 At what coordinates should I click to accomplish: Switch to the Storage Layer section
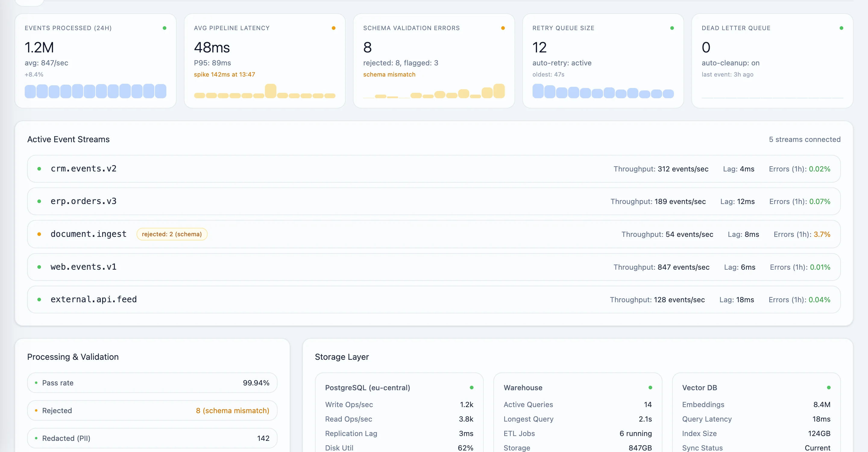click(342, 357)
